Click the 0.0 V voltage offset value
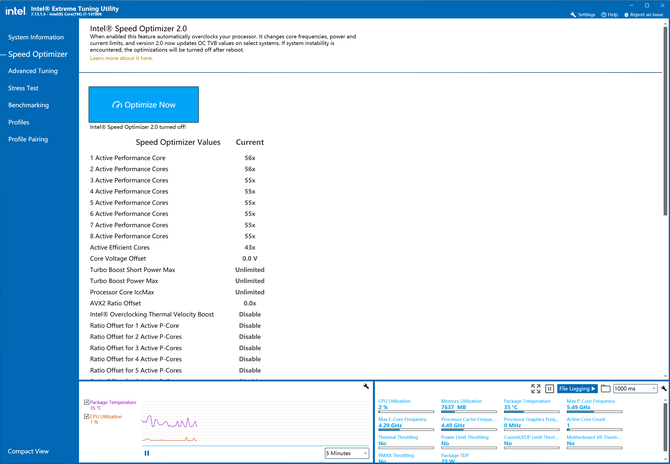Image resolution: width=670 pixels, height=464 pixels. click(x=250, y=258)
